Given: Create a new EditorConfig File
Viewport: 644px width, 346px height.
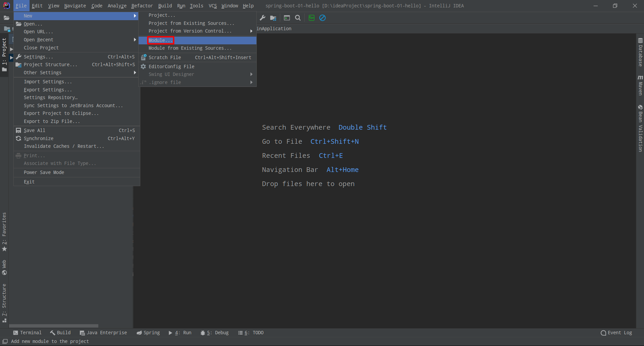Looking at the screenshot, I should pyautogui.click(x=198, y=67).
